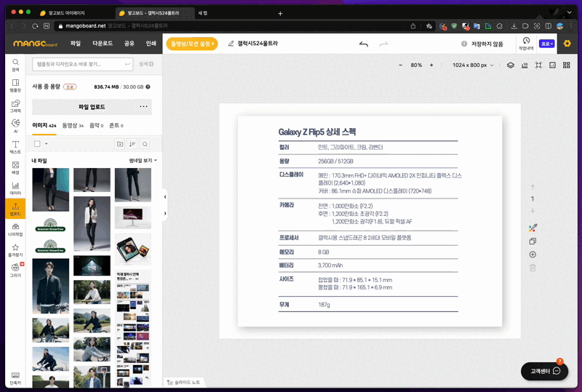
Task: Open the 인쇄 print menu
Action: (x=151, y=44)
